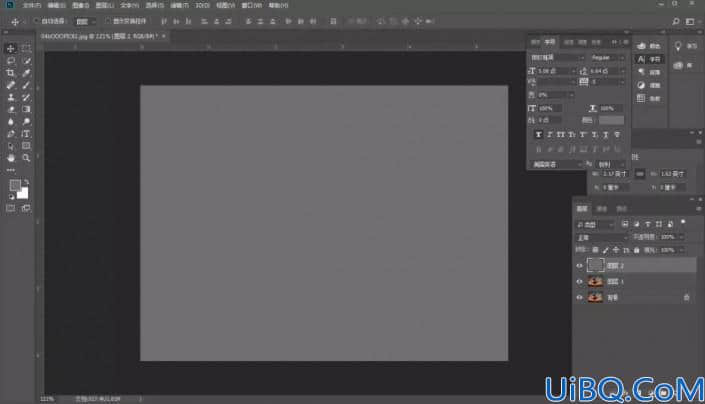Open the anti-aliasing method dropdown
This screenshot has width=705, height=404.
[611, 164]
